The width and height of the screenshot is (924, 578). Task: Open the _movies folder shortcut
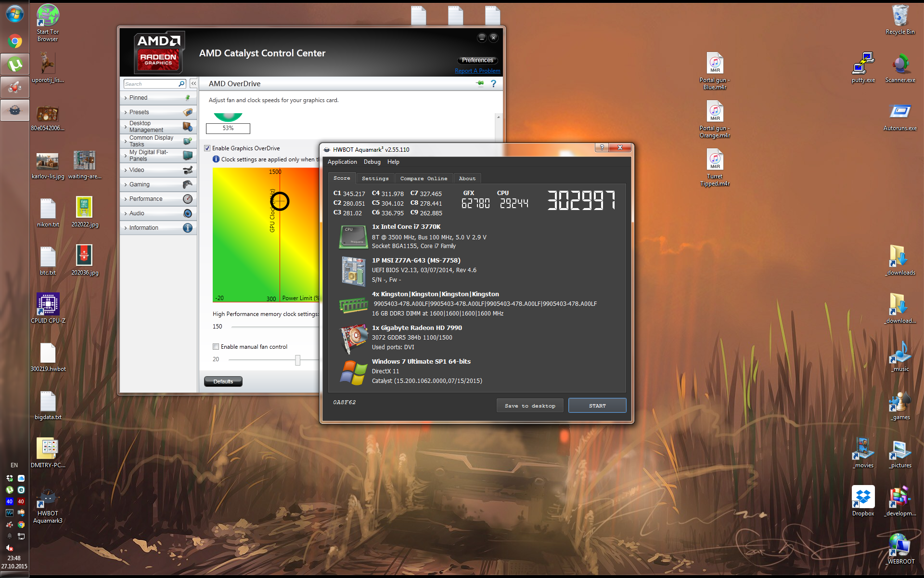coord(863,453)
